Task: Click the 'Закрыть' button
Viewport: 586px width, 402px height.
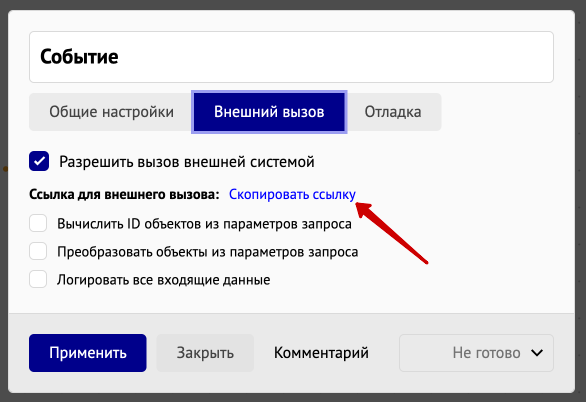Action: pyautogui.click(x=205, y=353)
